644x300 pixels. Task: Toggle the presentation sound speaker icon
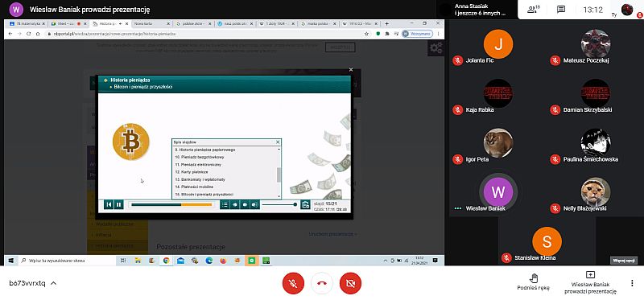click(x=254, y=204)
